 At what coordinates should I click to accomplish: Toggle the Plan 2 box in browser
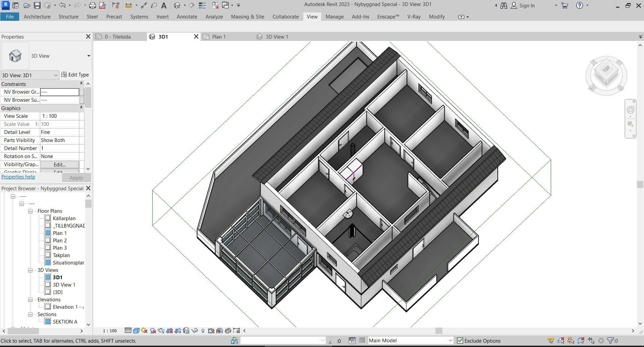point(48,240)
